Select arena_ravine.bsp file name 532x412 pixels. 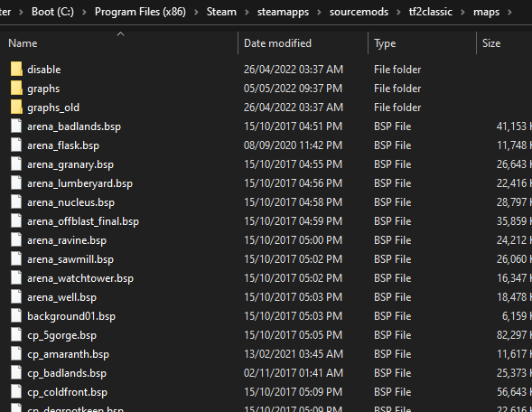click(x=67, y=240)
